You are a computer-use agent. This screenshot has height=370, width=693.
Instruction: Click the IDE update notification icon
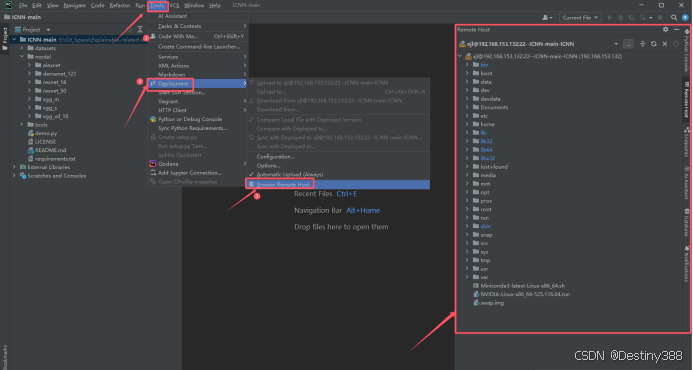coord(685,18)
